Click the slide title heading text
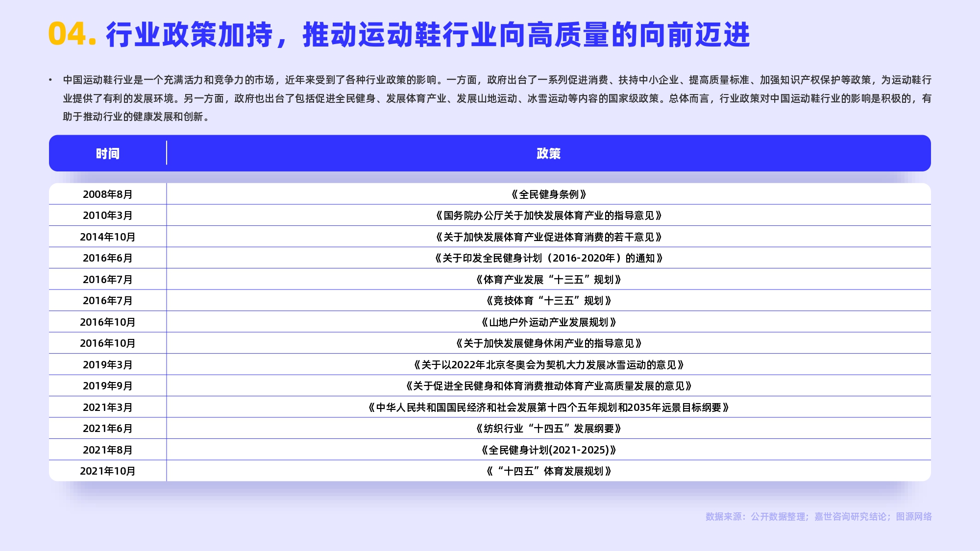Screen dimensions: 980x551 pyautogui.click(x=427, y=35)
